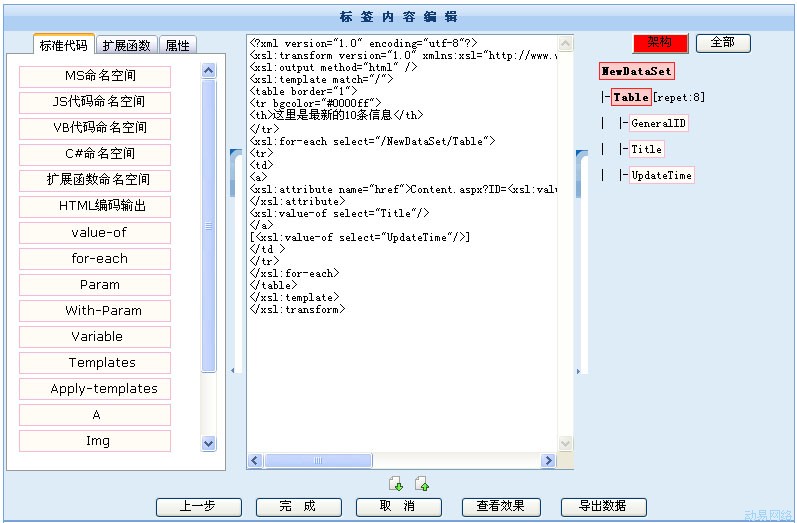Select the Table node in schema tree
This screenshot has height=523, width=797.
pyautogui.click(x=631, y=97)
